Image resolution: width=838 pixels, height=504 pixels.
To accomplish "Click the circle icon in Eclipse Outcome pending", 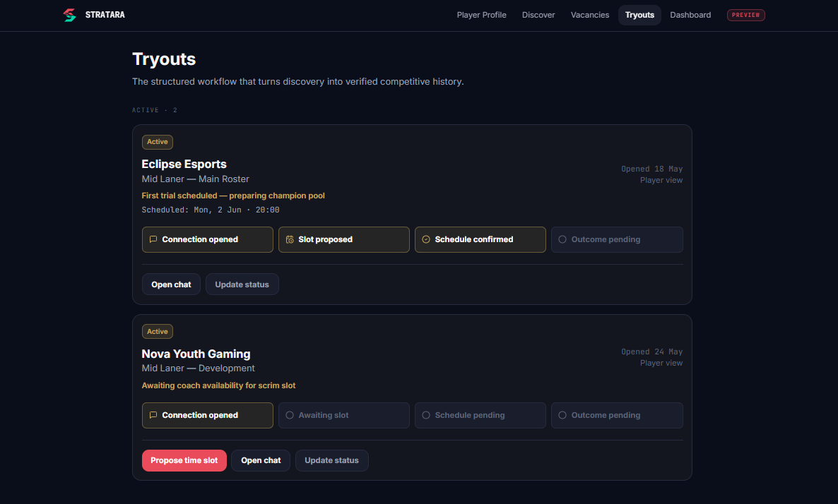I will point(562,239).
